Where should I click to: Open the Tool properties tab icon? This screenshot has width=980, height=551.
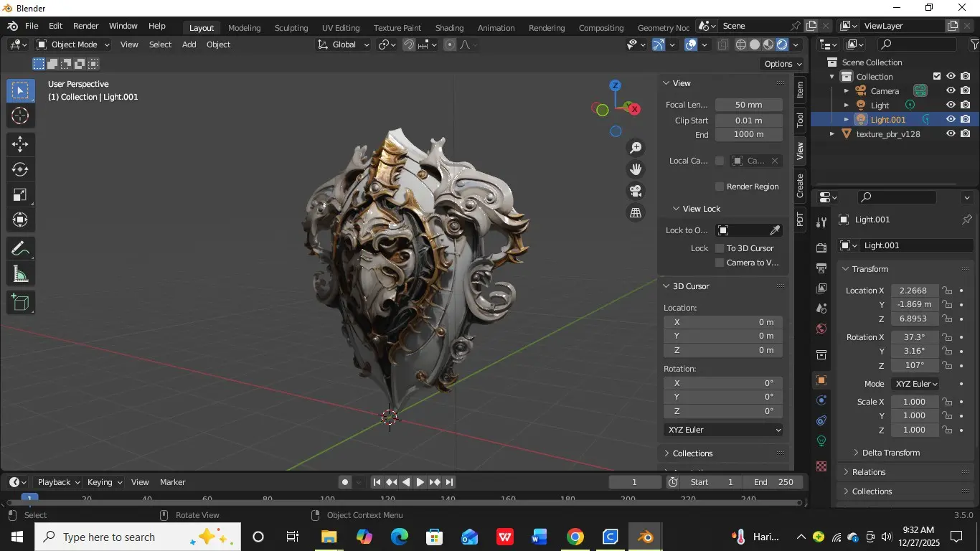coord(821,222)
